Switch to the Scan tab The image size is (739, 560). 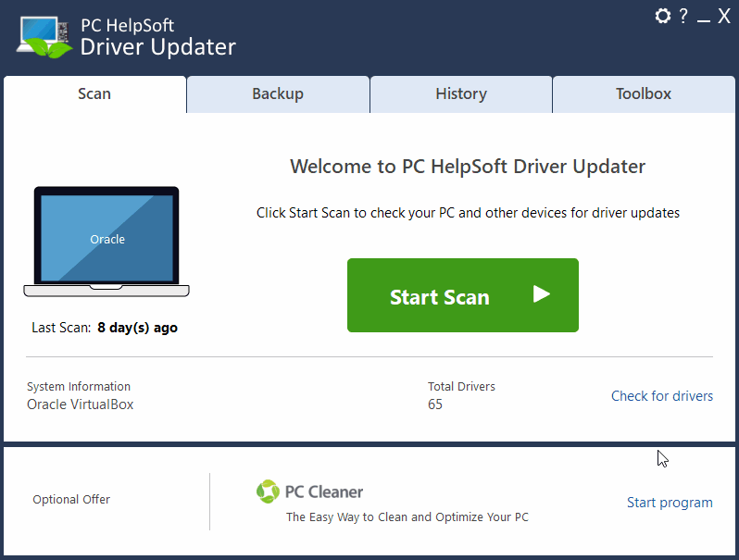(94, 93)
